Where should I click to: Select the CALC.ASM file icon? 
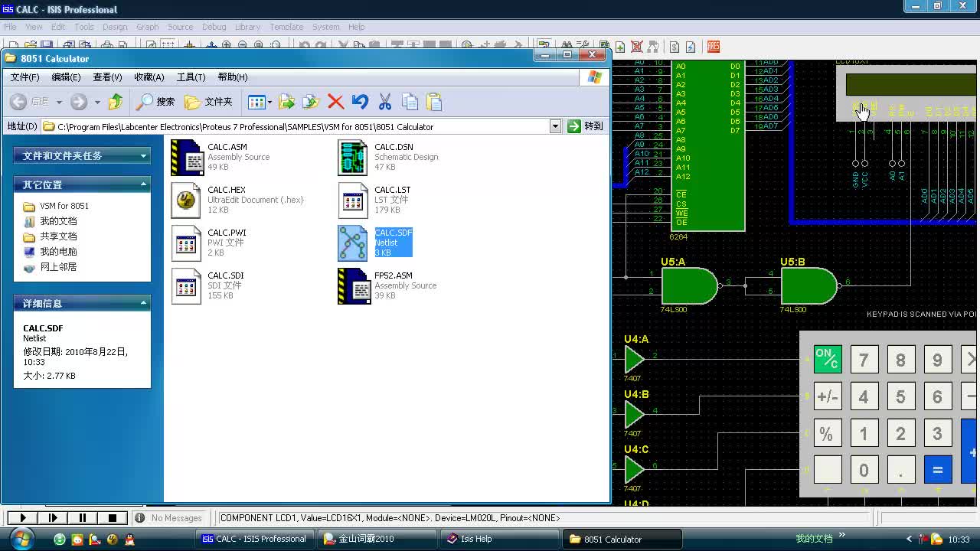[x=186, y=157]
